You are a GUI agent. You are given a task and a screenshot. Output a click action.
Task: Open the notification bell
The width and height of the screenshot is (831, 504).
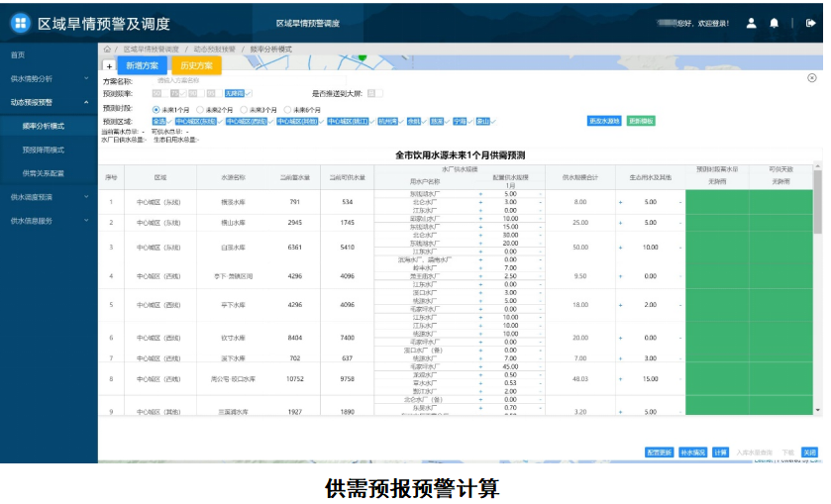point(775,24)
